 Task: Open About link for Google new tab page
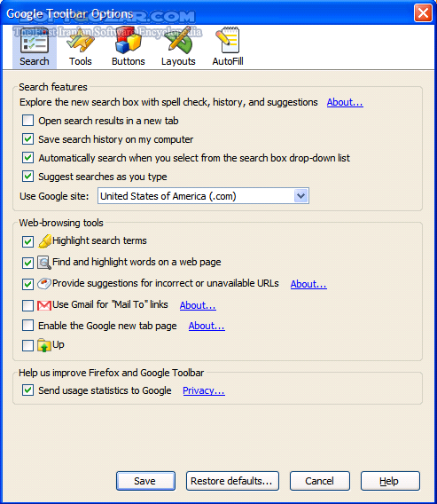(x=207, y=326)
